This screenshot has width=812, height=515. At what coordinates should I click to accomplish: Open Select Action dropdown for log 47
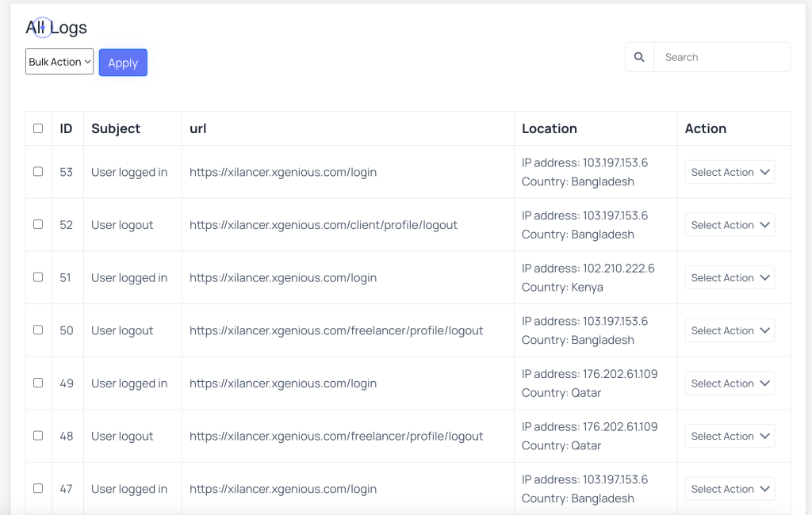730,489
